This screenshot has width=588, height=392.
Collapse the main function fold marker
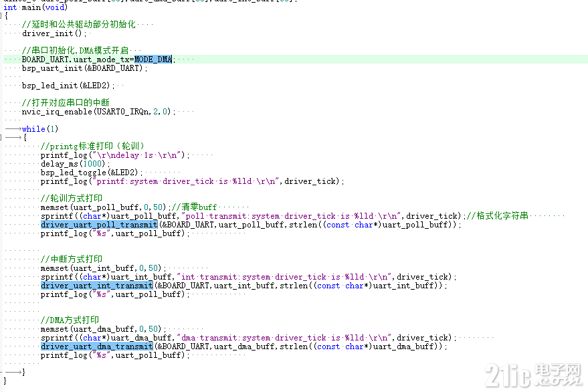tap(1, 16)
